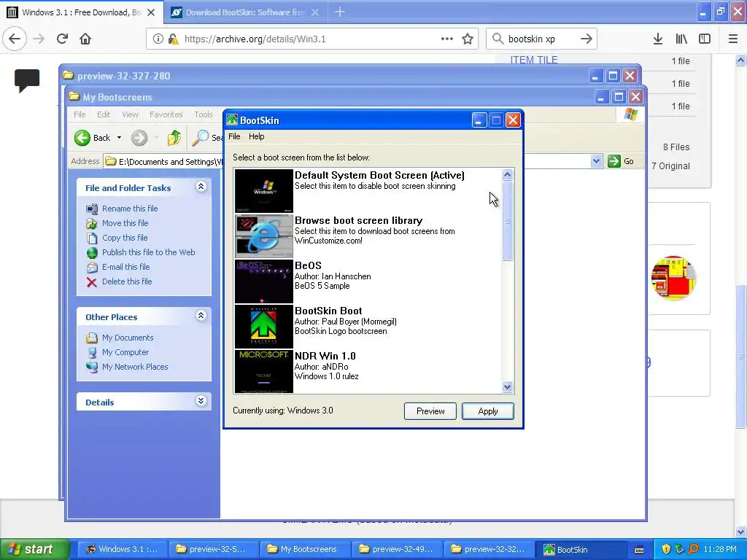
Task: Expand the Details panel
Action: (x=201, y=401)
